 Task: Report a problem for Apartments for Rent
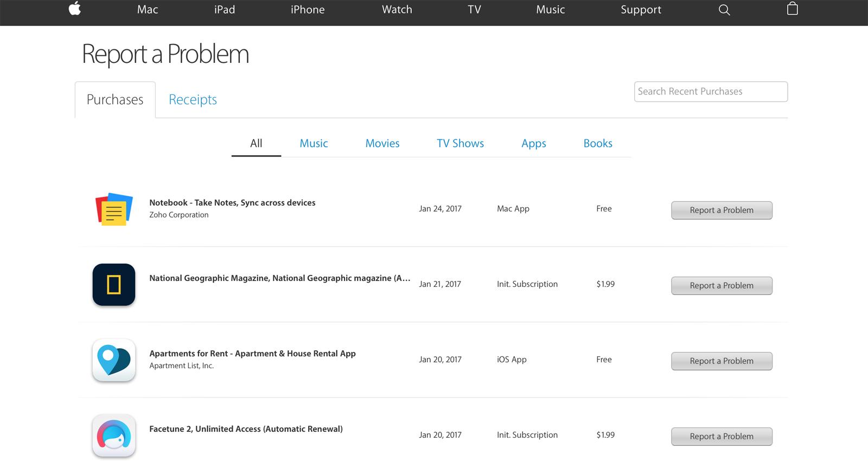click(721, 361)
